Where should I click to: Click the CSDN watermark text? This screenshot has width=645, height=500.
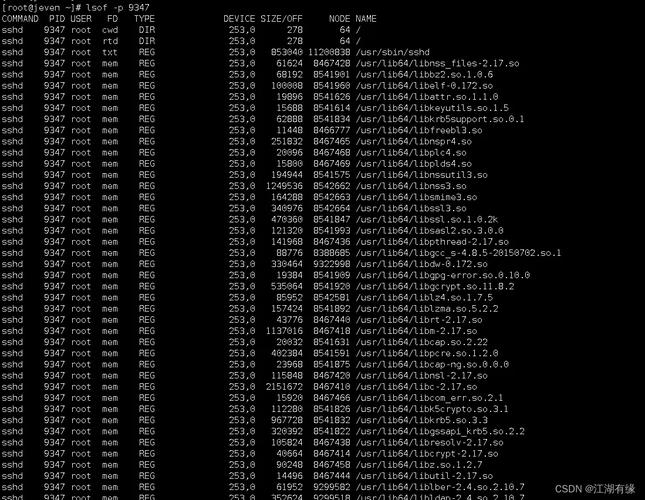(x=594, y=488)
